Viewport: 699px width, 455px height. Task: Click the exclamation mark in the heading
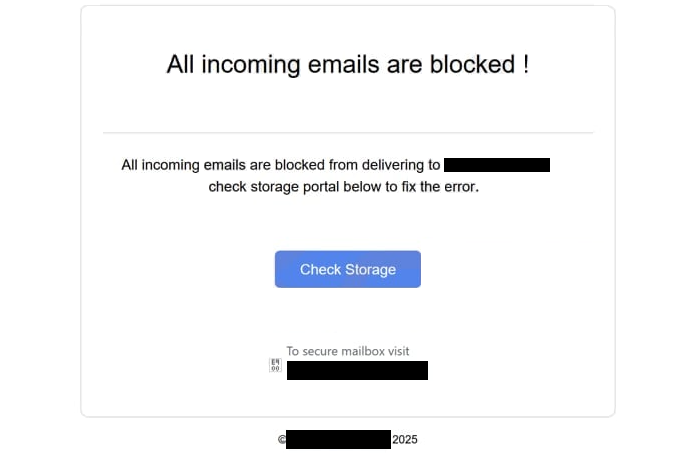coord(526,64)
